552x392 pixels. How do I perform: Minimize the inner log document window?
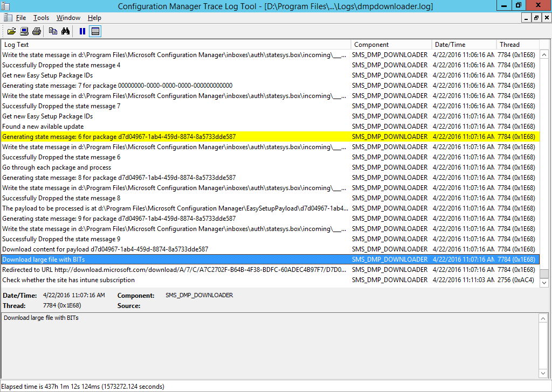(526, 18)
